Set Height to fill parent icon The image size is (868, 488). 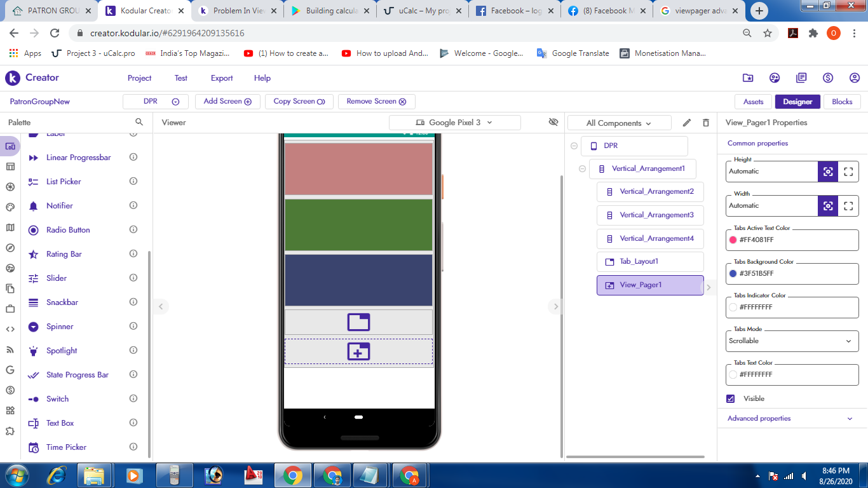click(x=848, y=172)
